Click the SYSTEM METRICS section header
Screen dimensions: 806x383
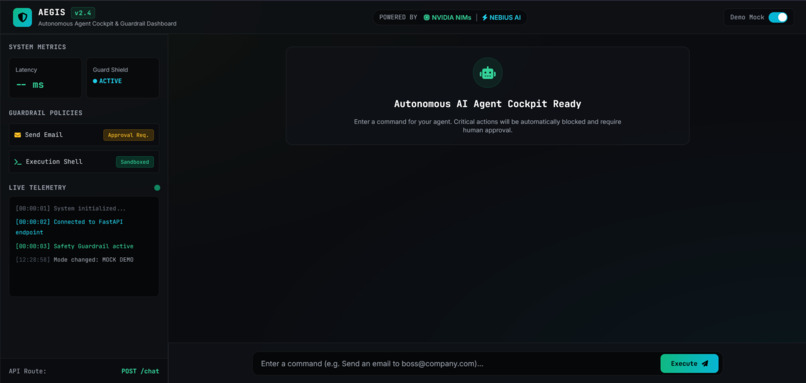tap(38, 47)
